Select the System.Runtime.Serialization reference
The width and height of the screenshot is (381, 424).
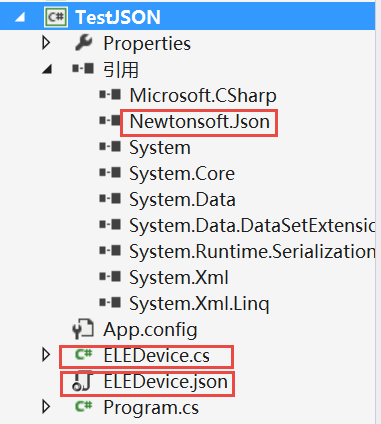(x=252, y=252)
